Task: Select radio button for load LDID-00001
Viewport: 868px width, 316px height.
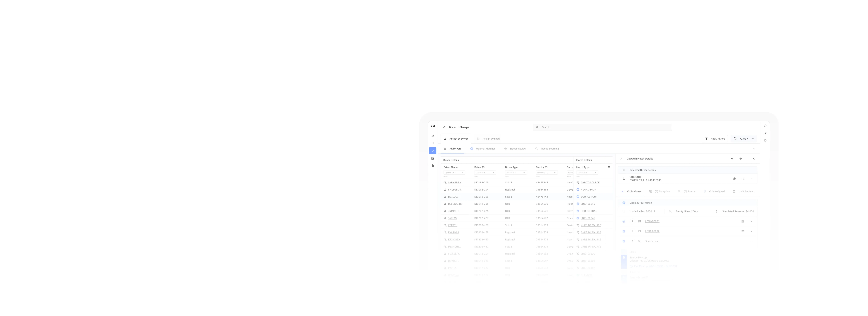Action: tap(624, 221)
